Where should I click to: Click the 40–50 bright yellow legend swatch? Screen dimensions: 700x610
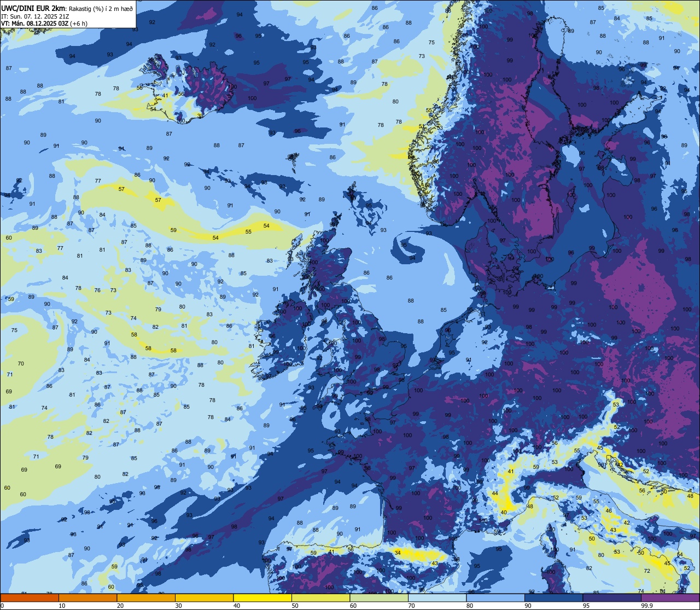[262, 597]
